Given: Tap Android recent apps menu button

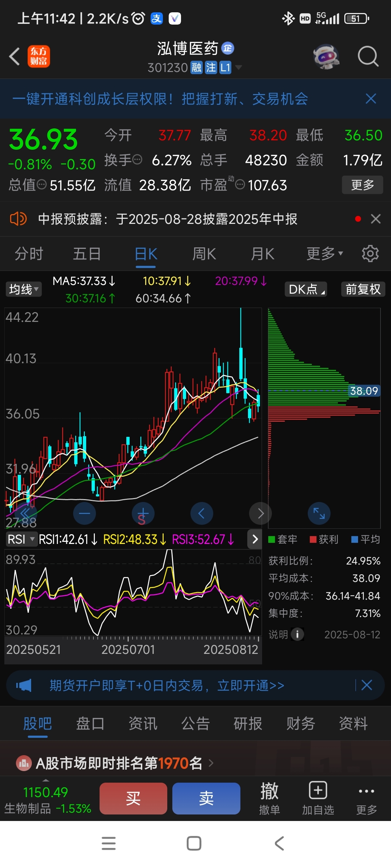Looking at the screenshot, I should 109,843.
